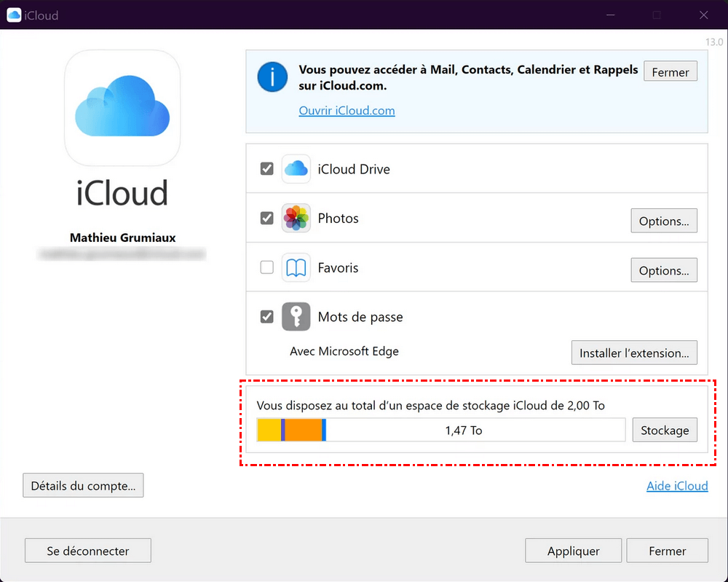This screenshot has width=728, height=582.
Task: Click the orange storage bar segment
Action: point(303,430)
